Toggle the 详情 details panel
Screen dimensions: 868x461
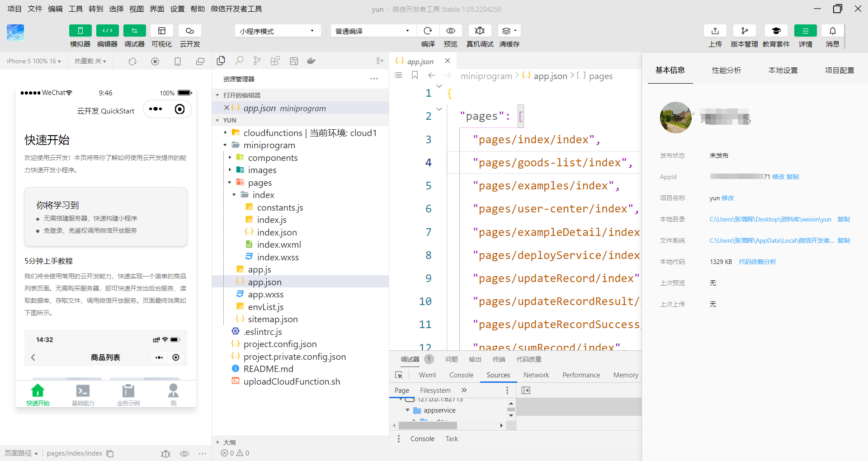click(806, 31)
